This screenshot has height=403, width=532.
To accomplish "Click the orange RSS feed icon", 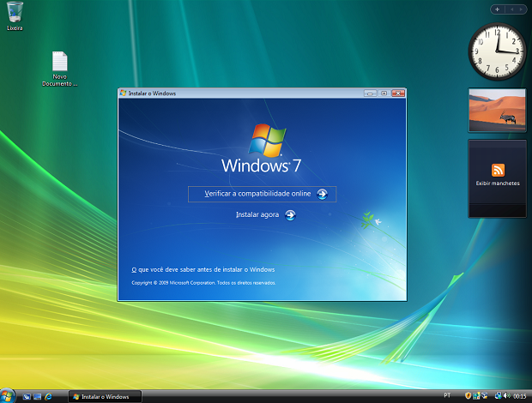I will (498, 170).
